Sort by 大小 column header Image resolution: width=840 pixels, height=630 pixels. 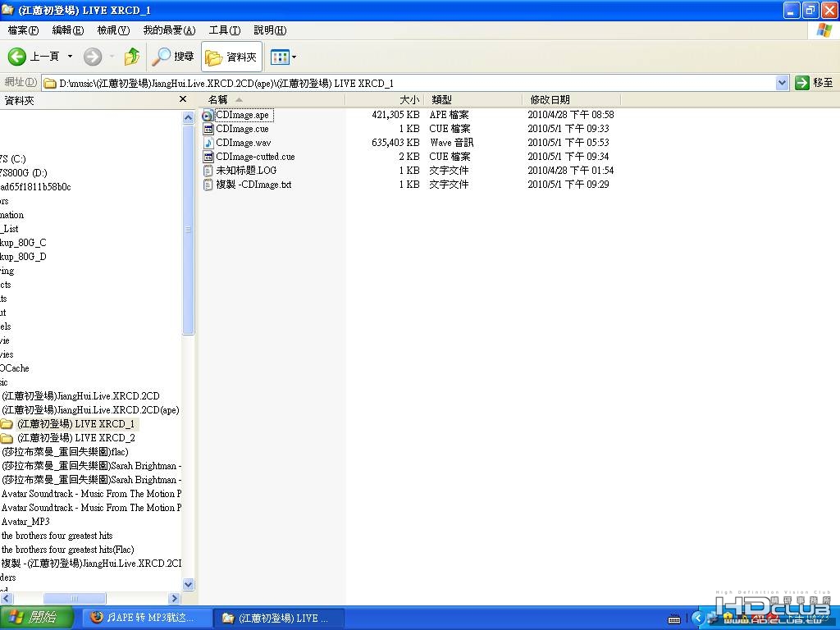point(385,99)
